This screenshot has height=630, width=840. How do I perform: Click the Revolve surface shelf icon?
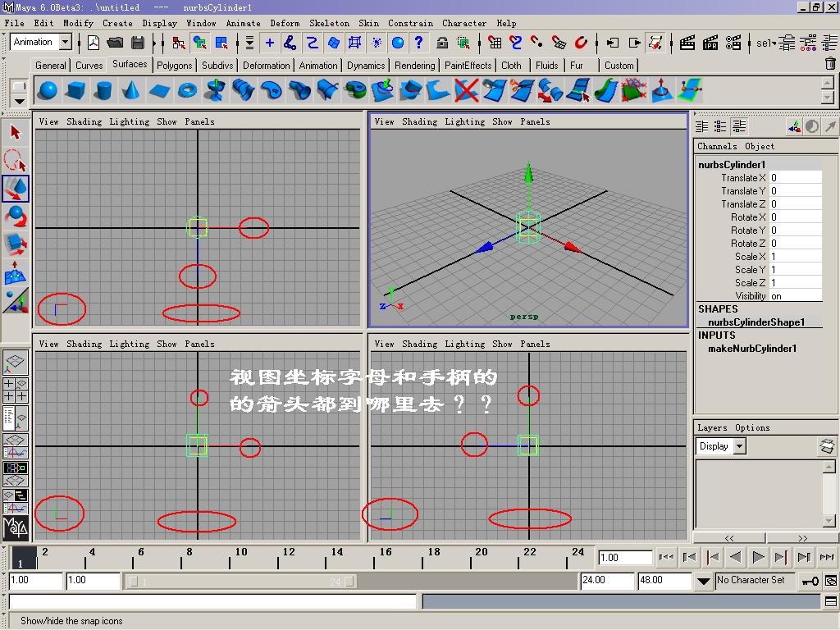click(216, 90)
